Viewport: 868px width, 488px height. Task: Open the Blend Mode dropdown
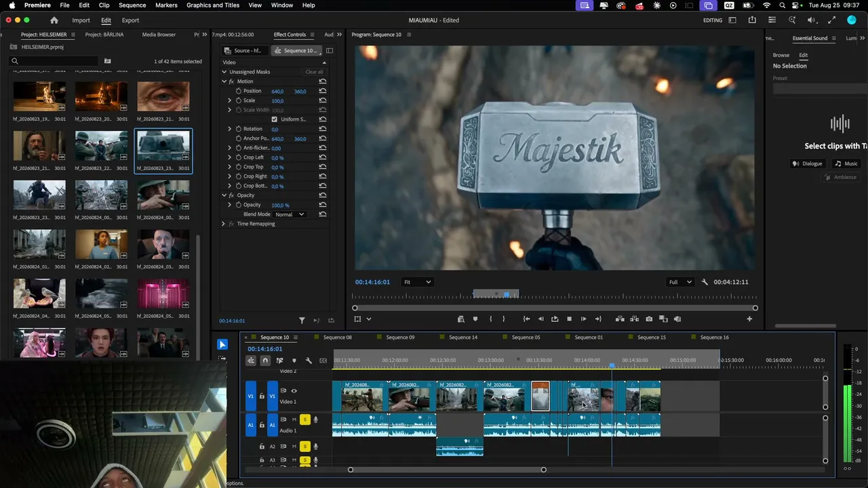pyautogui.click(x=290, y=214)
